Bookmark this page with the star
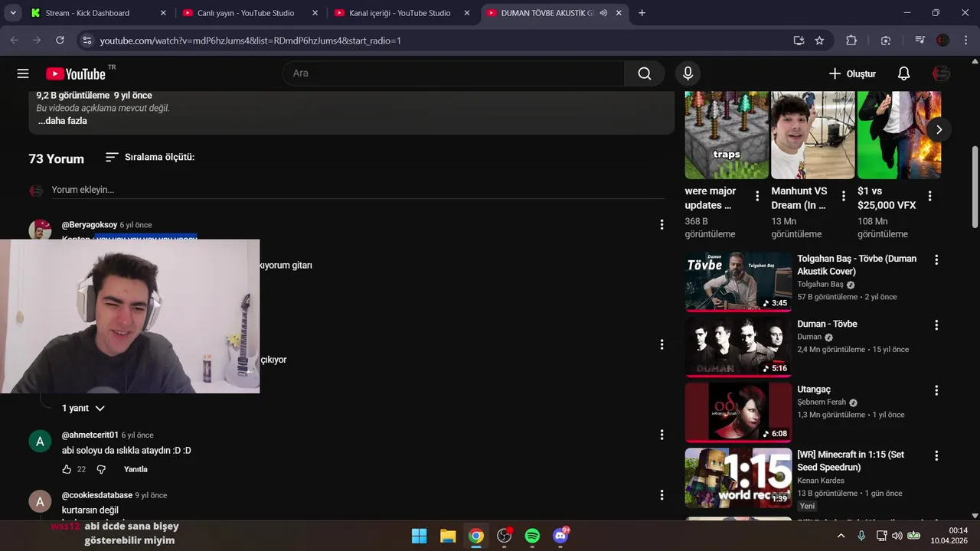This screenshot has height=551, width=980. coord(819,41)
